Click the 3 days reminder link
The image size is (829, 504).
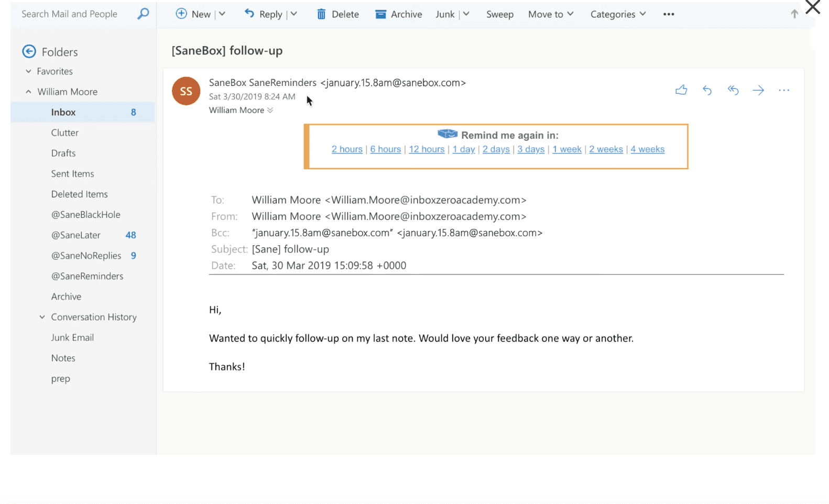coord(531,149)
